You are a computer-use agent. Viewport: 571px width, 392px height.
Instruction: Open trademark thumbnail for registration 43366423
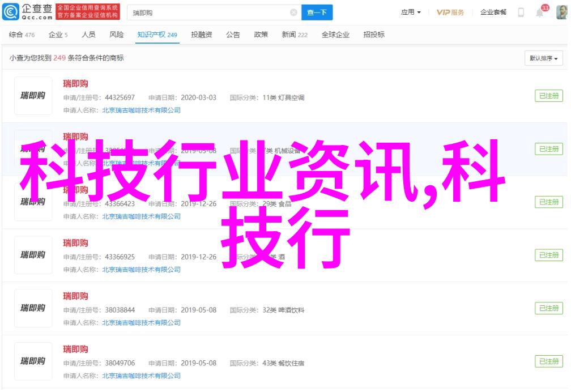click(33, 202)
